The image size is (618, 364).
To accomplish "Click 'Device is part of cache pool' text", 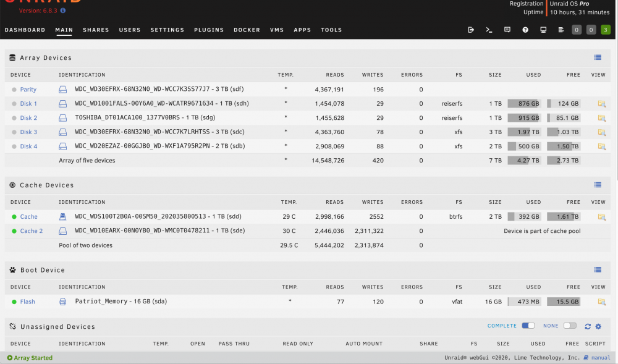I will (542, 231).
